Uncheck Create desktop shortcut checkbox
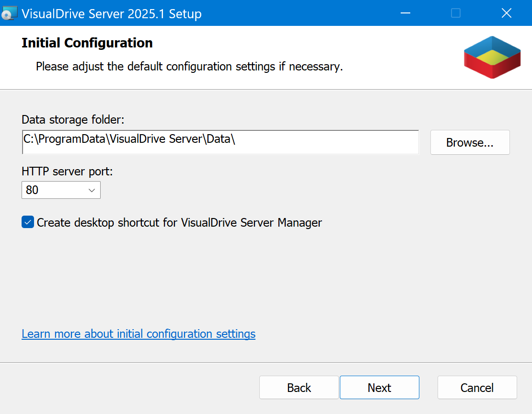The height and width of the screenshot is (414, 532). click(x=28, y=222)
